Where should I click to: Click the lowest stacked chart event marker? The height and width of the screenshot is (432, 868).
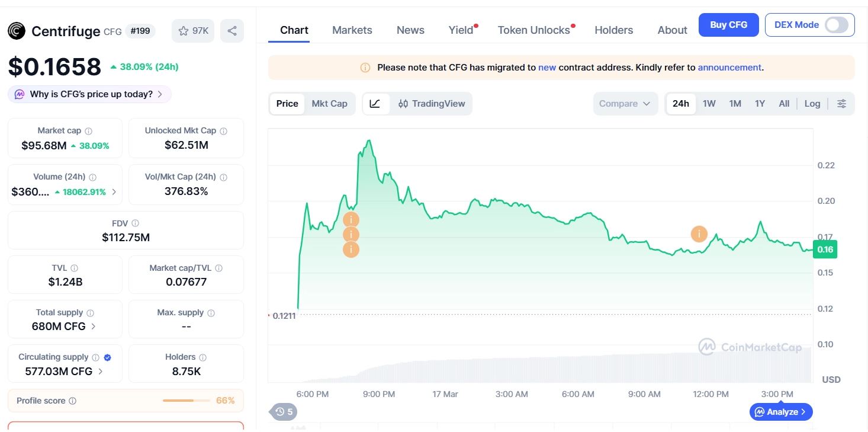point(351,249)
